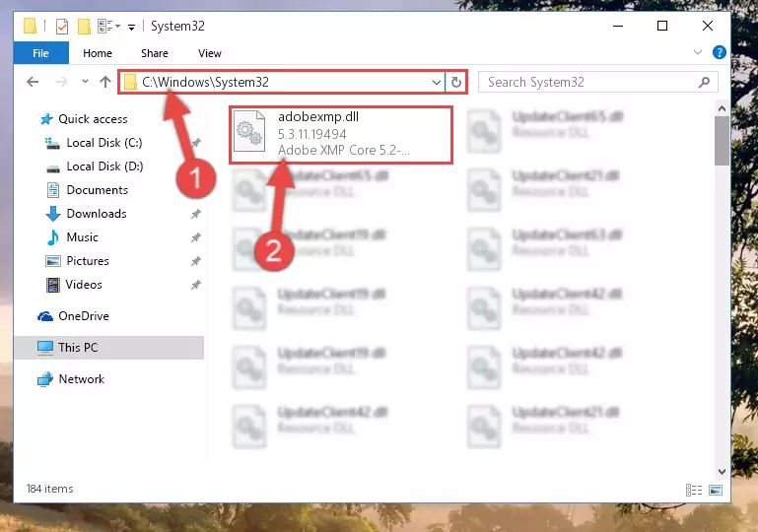Click the Properties quick access toolbar icon

[x=62, y=26]
